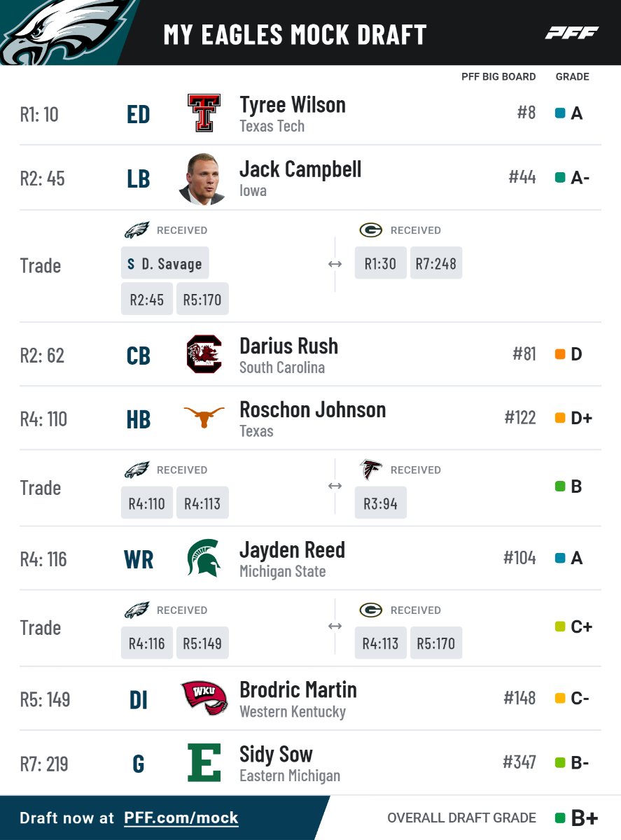Click the South Carolina Gamecocks logo
Image resolution: width=621 pixels, height=840 pixels.
204,354
